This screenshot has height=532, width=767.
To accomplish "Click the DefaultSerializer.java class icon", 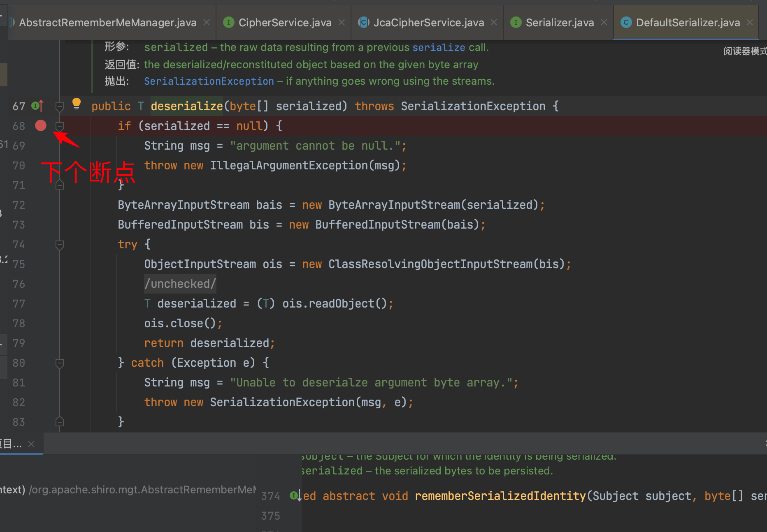I will 626,22.
